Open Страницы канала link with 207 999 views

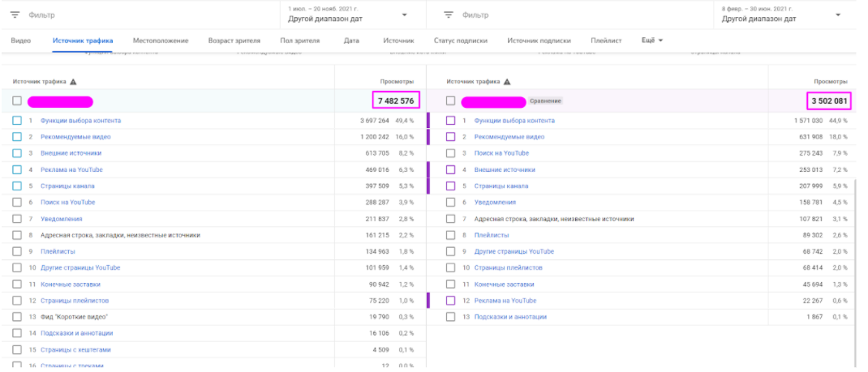[x=501, y=186]
